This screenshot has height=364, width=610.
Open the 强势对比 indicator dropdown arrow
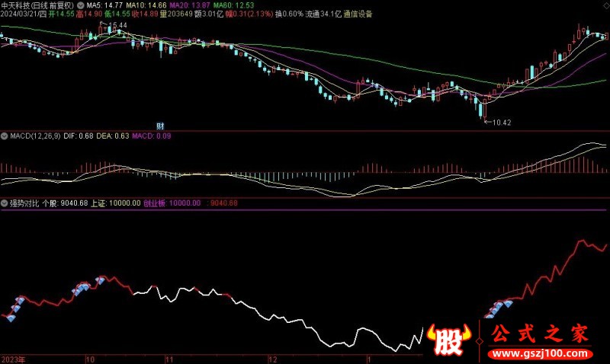(5, 203)
